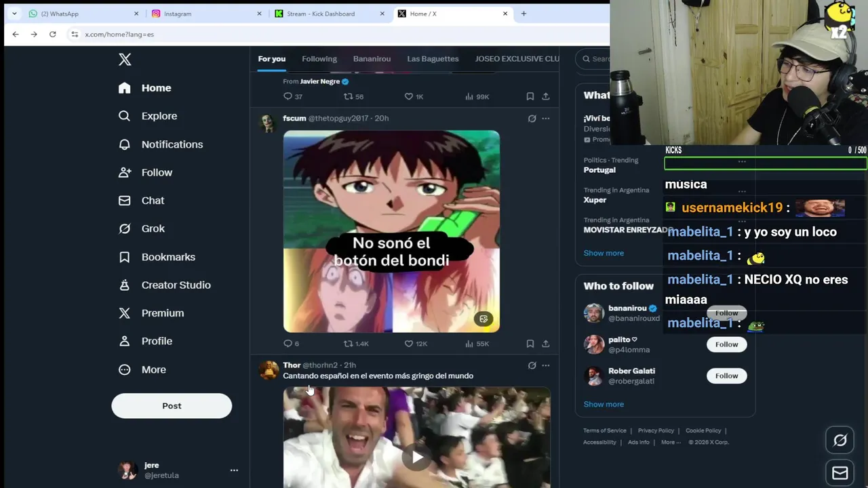Open the more options menu on fscum's post
The image size is (868, 488).
tap(546, 119)
